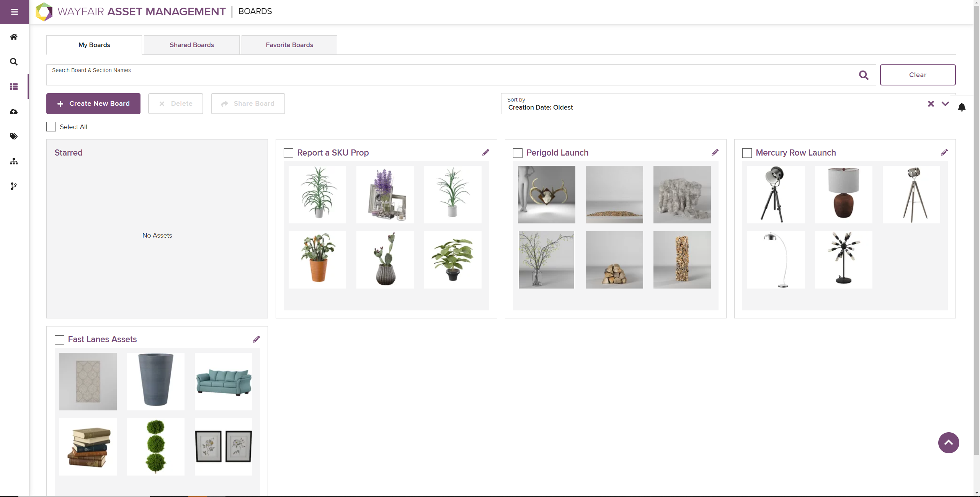Image resolution: width=980 pixels, height=497 pixels.
Task: Clear the Sort by selection
Action: click(931, 104)
